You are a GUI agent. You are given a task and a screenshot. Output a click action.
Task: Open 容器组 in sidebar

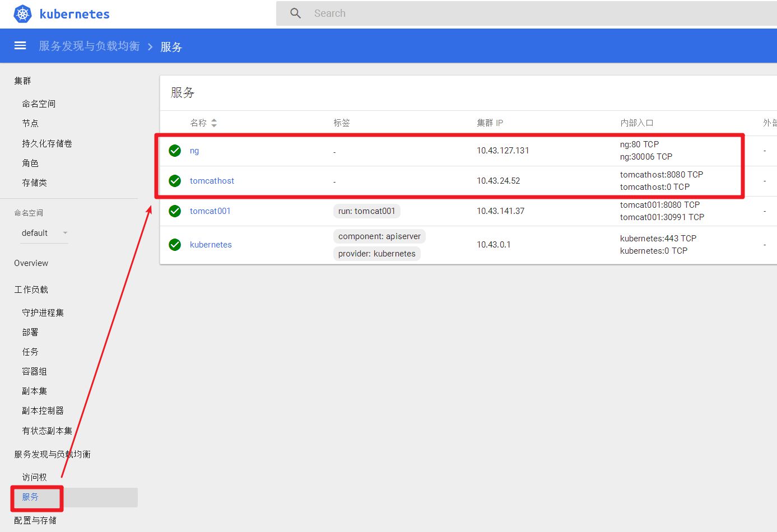pyautogui.click(x=34, y=371)
